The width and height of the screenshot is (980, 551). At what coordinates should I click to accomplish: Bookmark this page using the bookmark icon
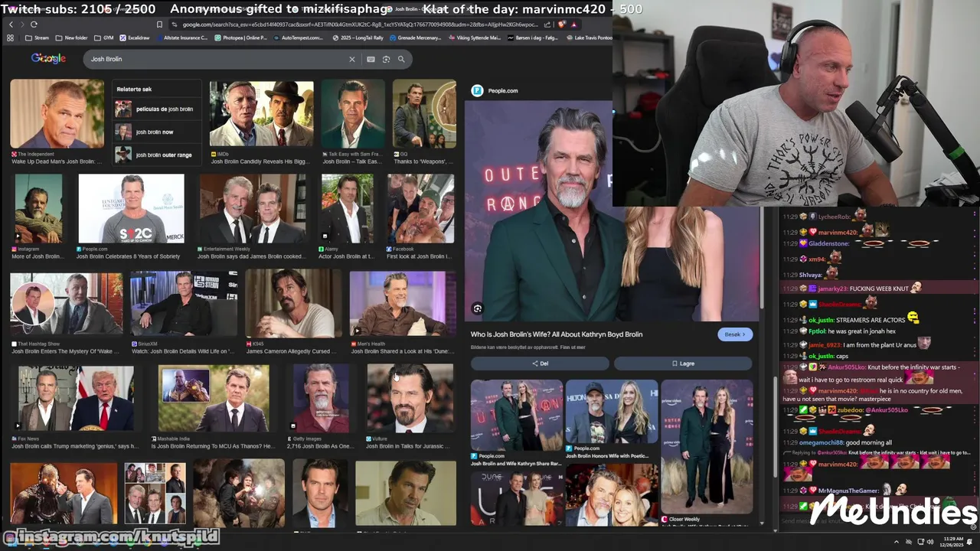pos(159,24)
